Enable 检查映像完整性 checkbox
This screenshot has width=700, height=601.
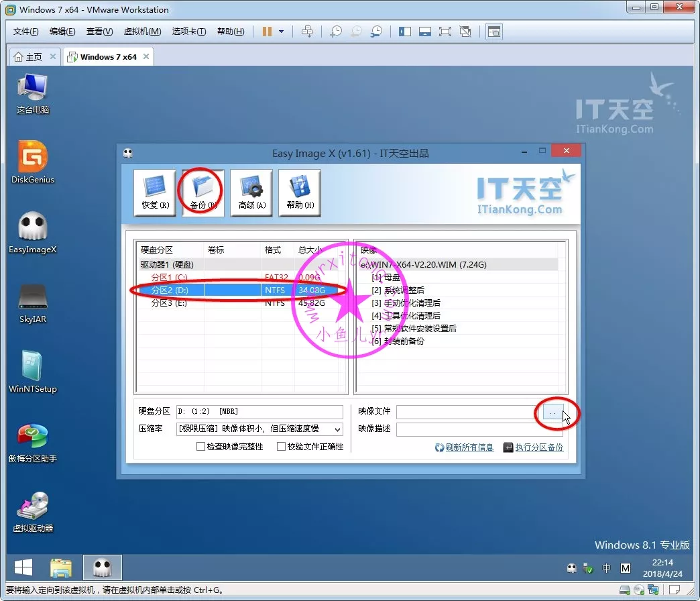(200, 447)
